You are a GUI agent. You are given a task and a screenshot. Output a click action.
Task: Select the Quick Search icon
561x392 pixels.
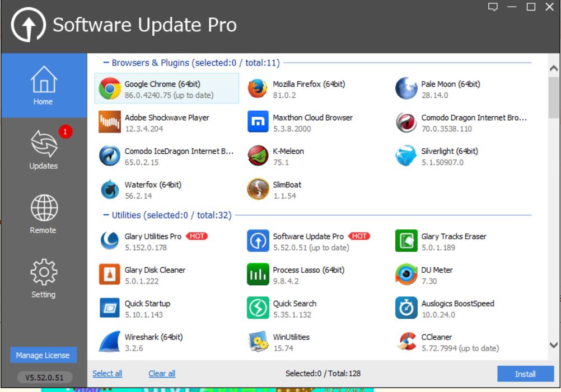pos(258,308)
